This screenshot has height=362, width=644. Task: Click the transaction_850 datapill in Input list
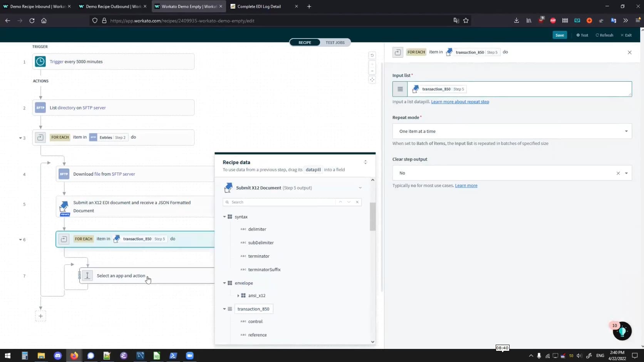click(439, 89)
